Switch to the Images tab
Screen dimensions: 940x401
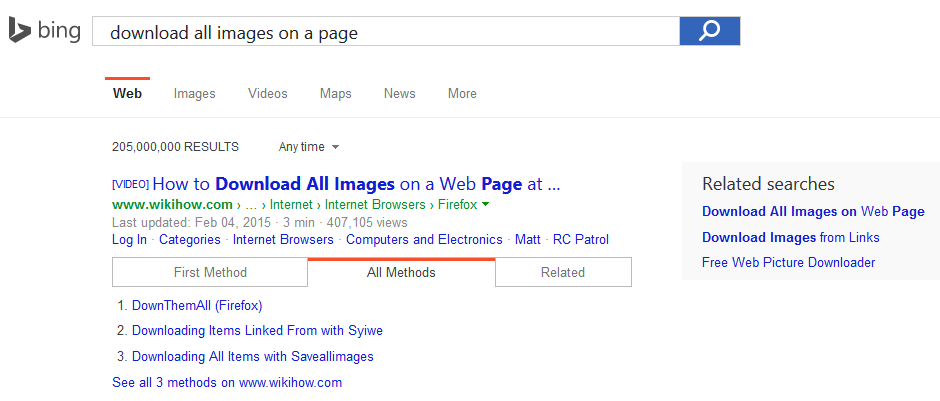194,94
